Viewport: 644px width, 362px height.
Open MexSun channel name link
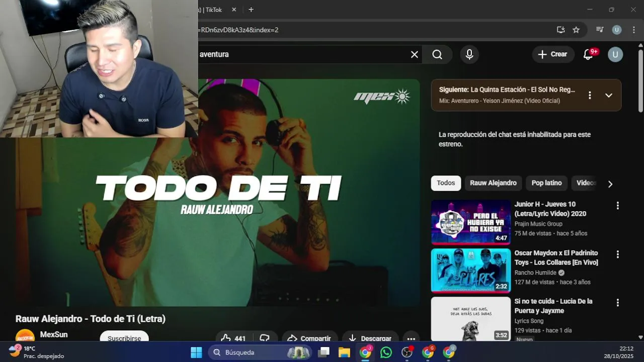[x=54, y=334]
